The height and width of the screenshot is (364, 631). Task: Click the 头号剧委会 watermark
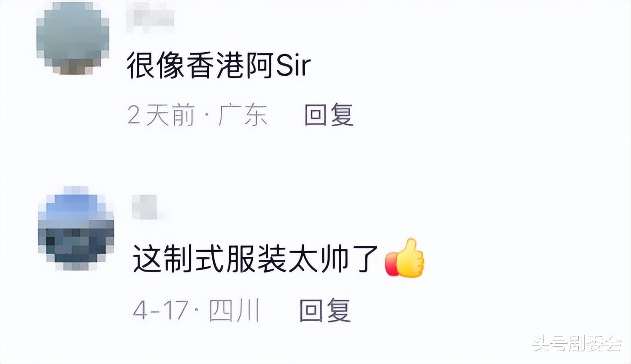coord(577,343)
